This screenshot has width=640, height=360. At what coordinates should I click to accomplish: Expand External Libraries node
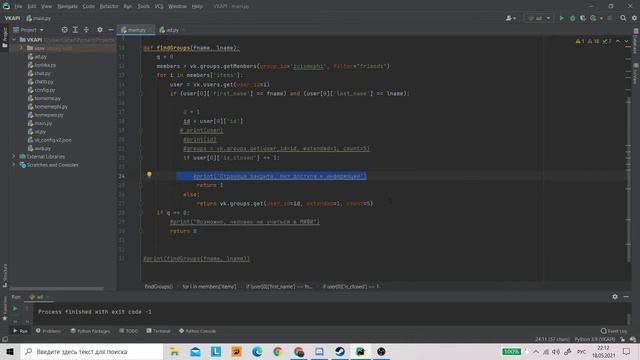coord(13,156)
